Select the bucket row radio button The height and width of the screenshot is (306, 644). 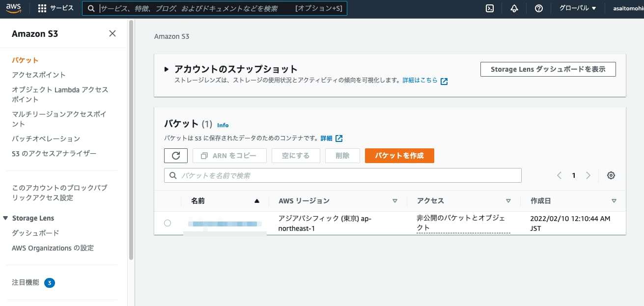point(168,223)
